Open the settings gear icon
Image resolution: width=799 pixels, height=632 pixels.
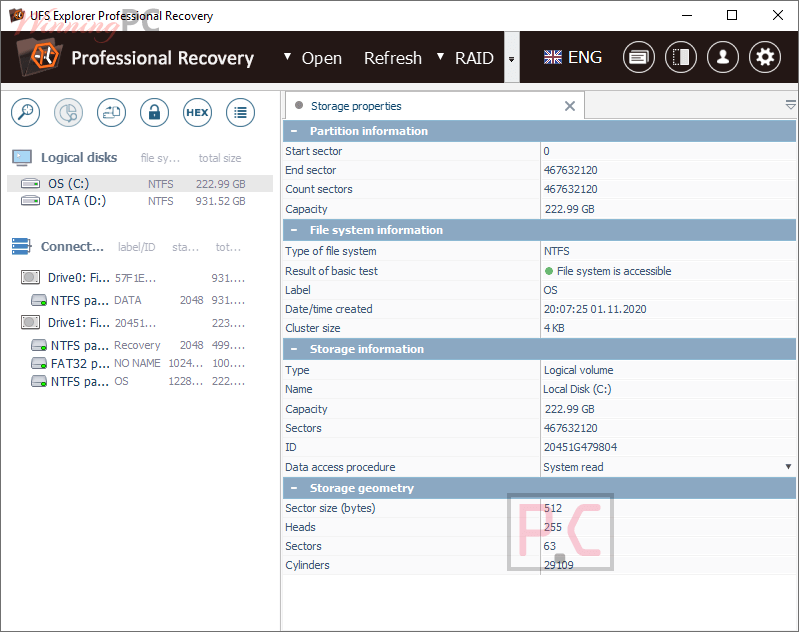point(765,57)
